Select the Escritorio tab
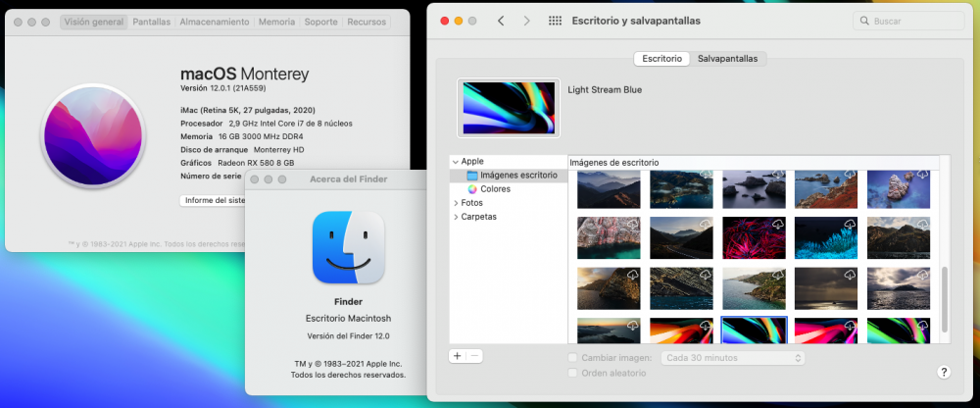 pyautogui.click(x=661, y=58)
